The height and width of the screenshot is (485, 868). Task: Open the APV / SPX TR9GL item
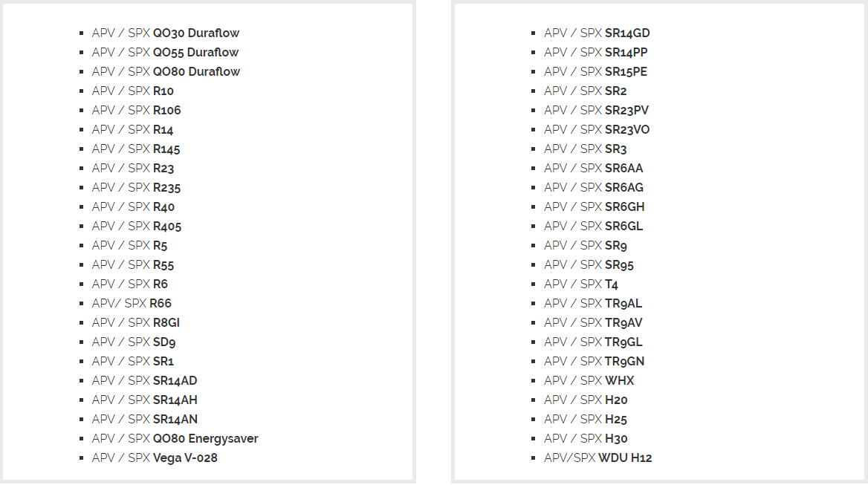point(594,342)
